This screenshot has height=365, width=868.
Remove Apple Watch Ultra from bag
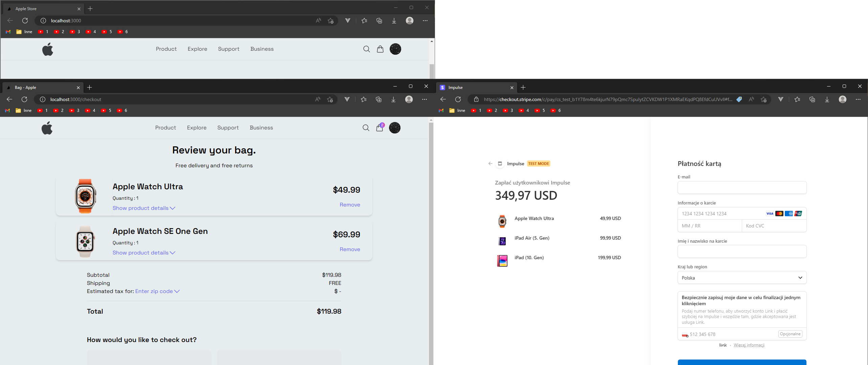350,205
